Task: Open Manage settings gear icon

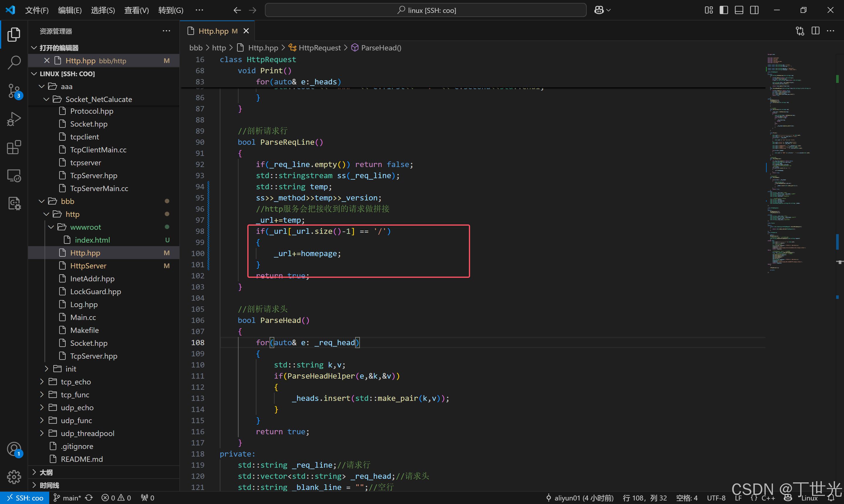Action: pos(14,477)
